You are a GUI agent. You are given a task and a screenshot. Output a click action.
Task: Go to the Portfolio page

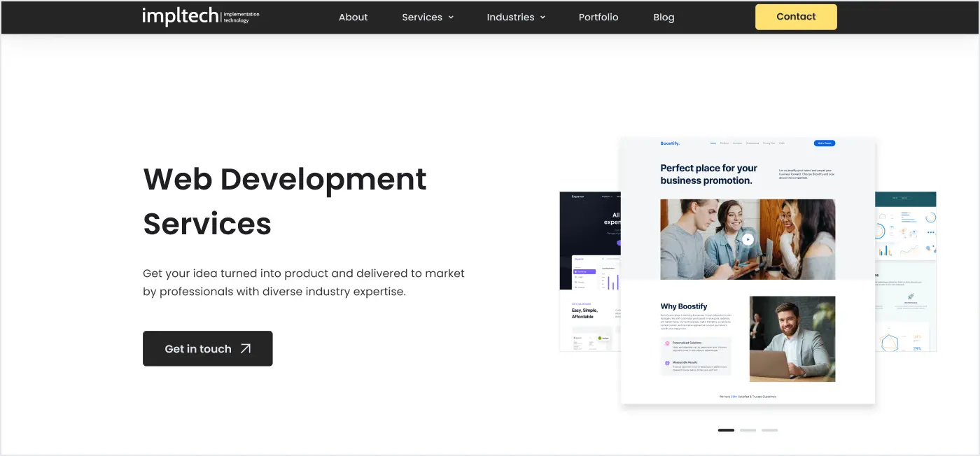click(x=598, y=17)
